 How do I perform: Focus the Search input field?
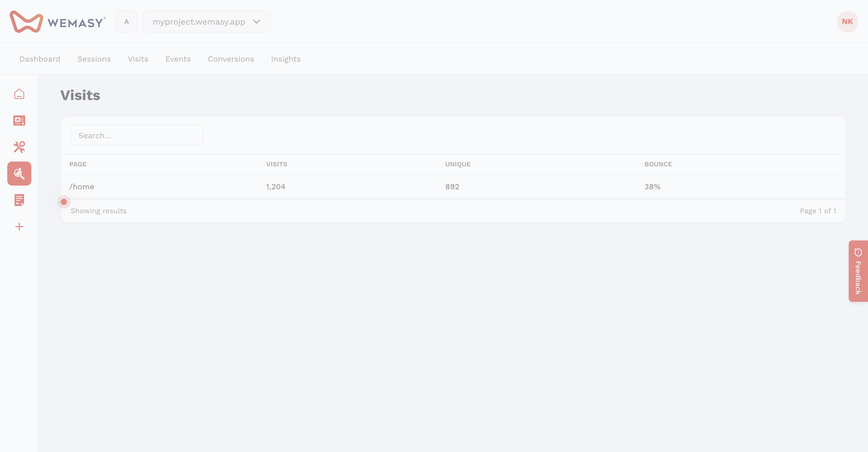pos(137,135)
